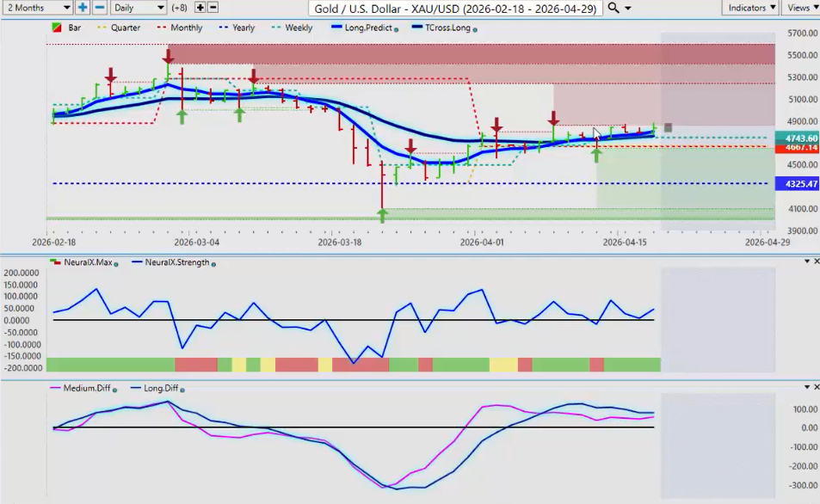This screenshot has height=504, width=820.
Task: Click the blue plus zoom-in button
Action: click(x=83, y=8)
